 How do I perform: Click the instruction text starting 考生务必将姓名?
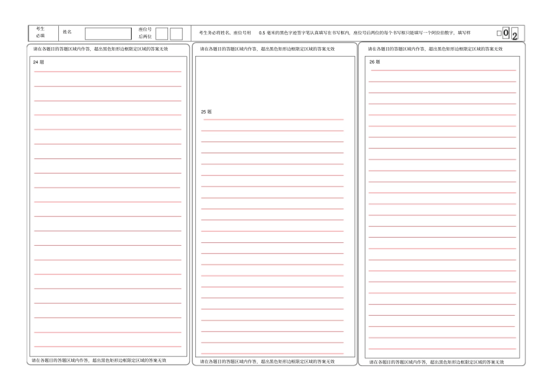click(335, 33)
